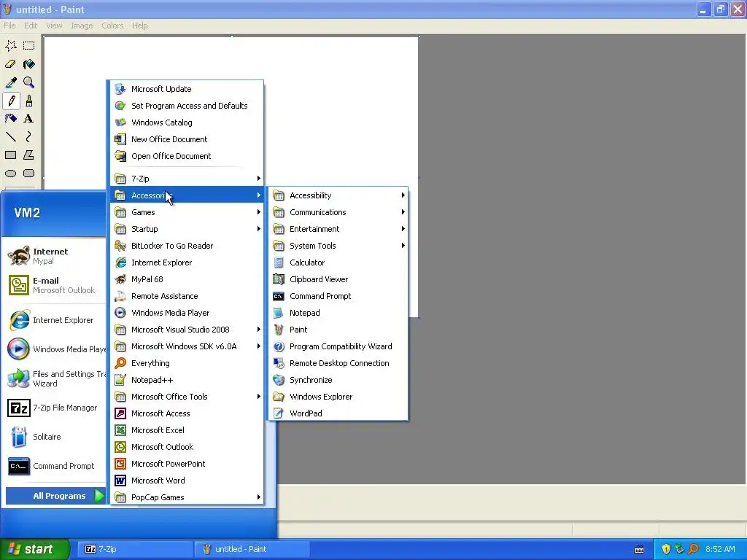Select the Brush tool in Paint

tap(29, 101)
